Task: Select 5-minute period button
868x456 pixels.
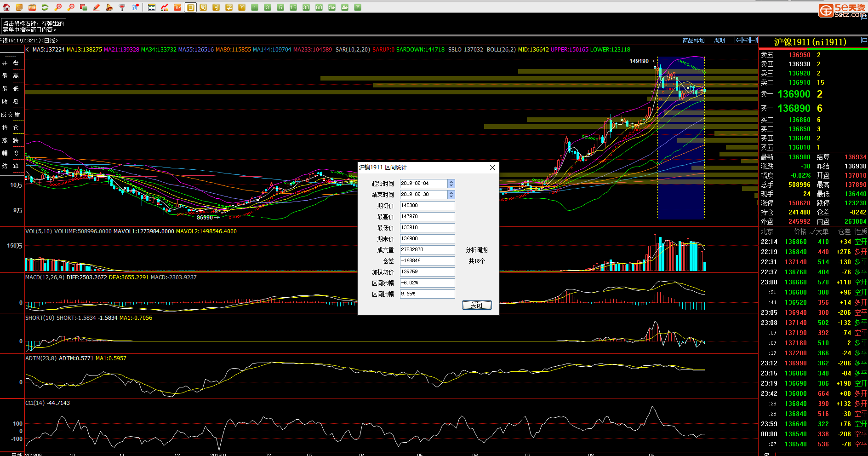Action: tap(280, 7)
